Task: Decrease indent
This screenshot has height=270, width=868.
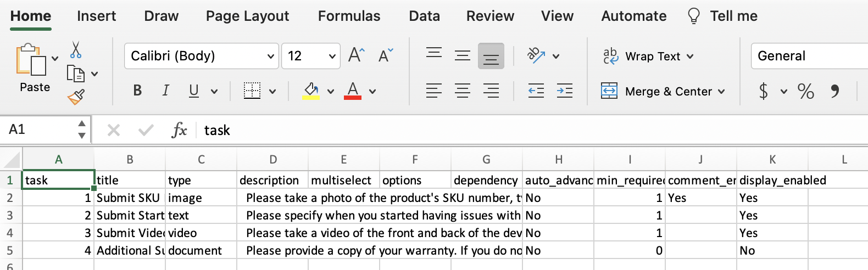Action: pyautogui.click(x=536, y=91)
